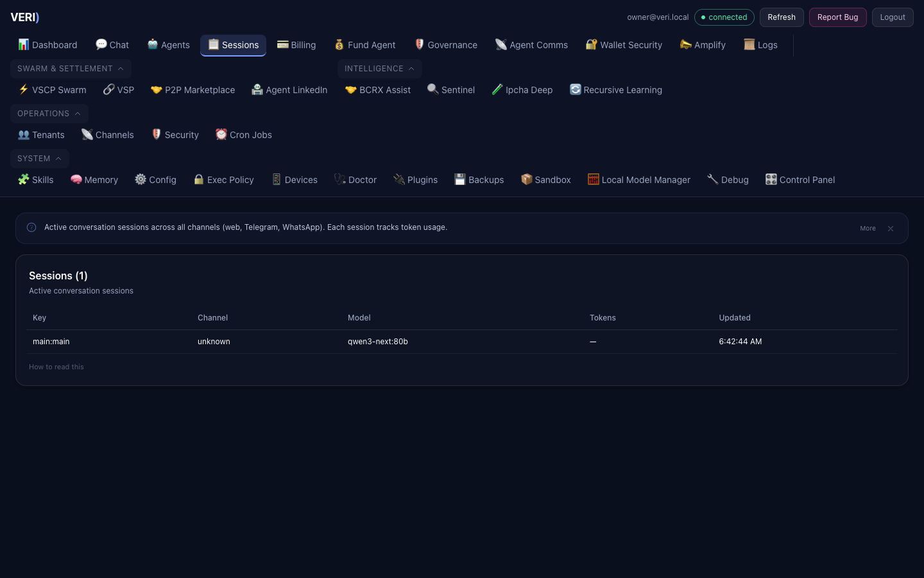This screenshot has height=578, width=924.
Task: Open the Chat speech bubble icon
Action: point(101,44)
